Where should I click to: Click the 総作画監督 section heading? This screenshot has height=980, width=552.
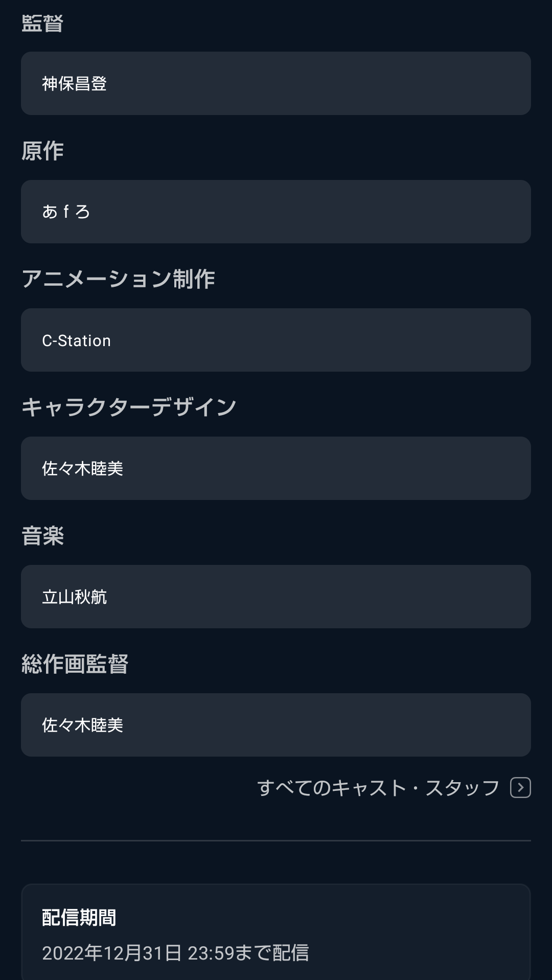tap(75, 664)
